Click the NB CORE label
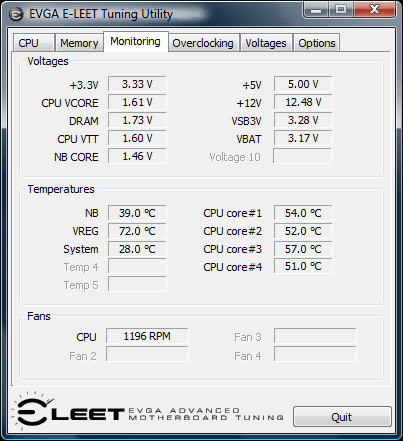Image resolution: width=403 pixels, height=441 pixels. (76, 157)
